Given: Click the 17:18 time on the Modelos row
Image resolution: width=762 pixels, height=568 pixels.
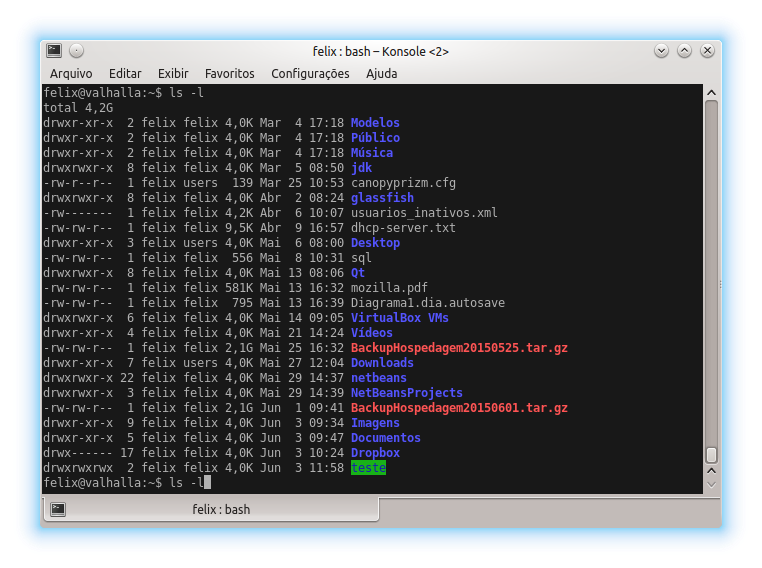Looking at the screenshot, I should (326, 123).
